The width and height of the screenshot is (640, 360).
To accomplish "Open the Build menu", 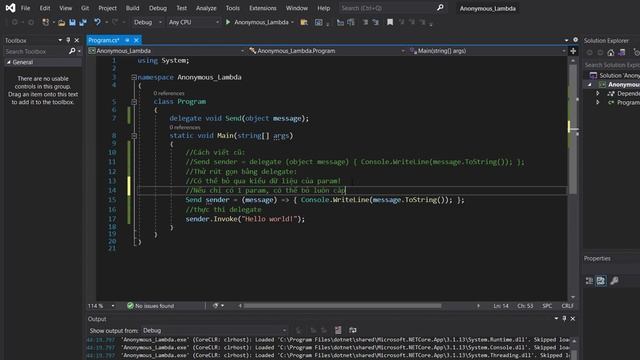I will pyautogui.click(x=132, y=8).
